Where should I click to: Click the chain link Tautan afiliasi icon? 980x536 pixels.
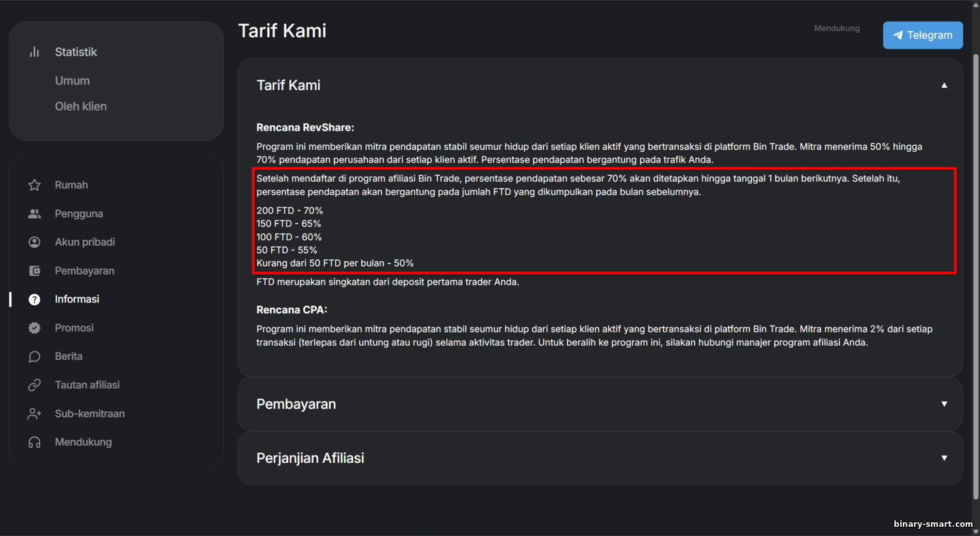pos(35,385)
